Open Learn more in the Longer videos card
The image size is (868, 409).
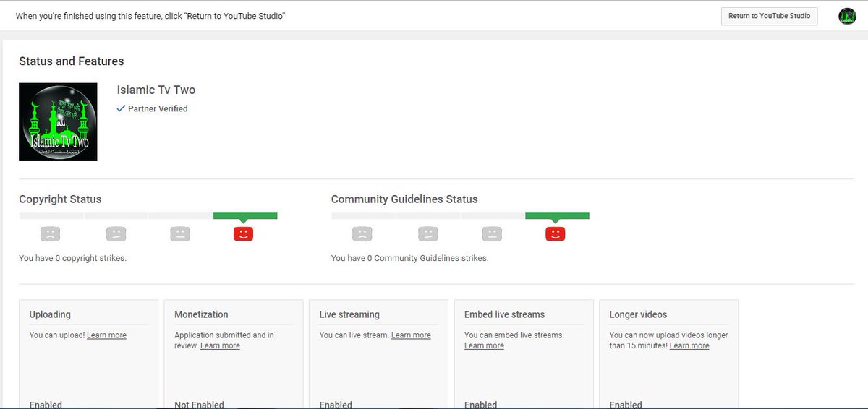(689, 345)
